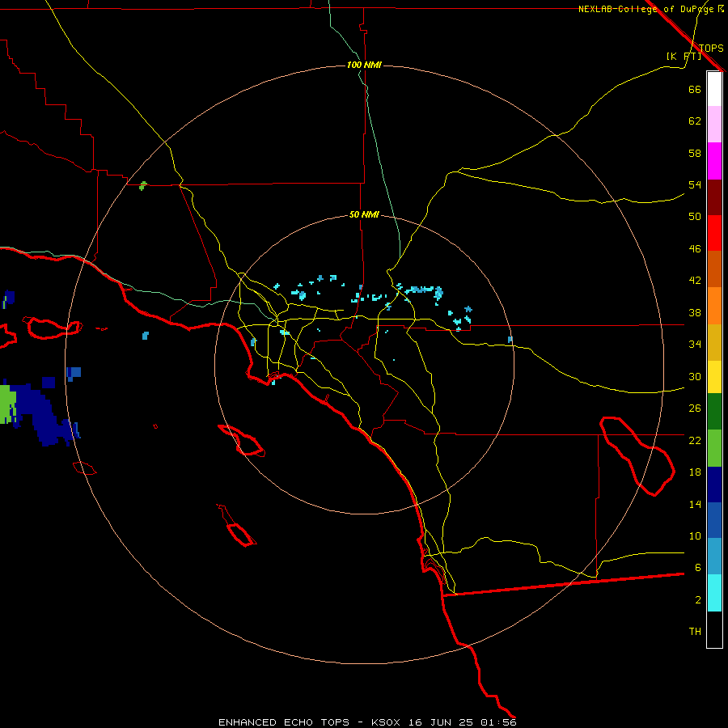Click the dark red (maroon) legend swatch
The width and height of the screenshot is (728, 728).
coord(714,197)
